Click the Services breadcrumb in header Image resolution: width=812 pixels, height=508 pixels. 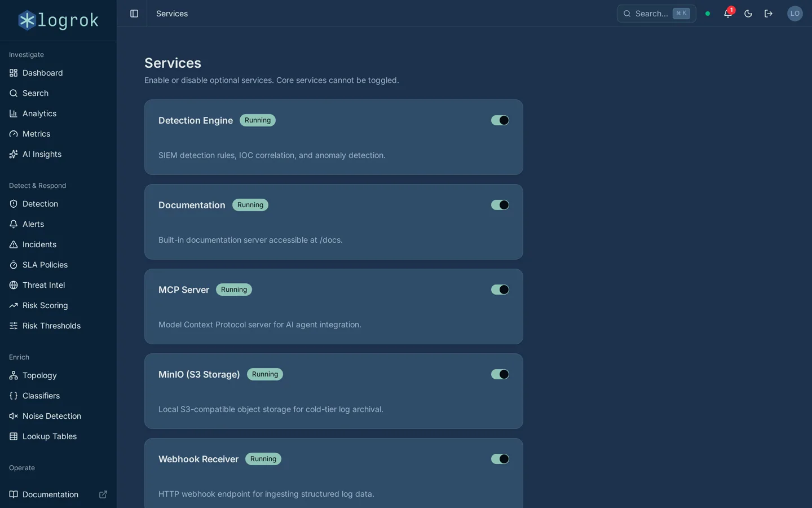click(172, 14)
